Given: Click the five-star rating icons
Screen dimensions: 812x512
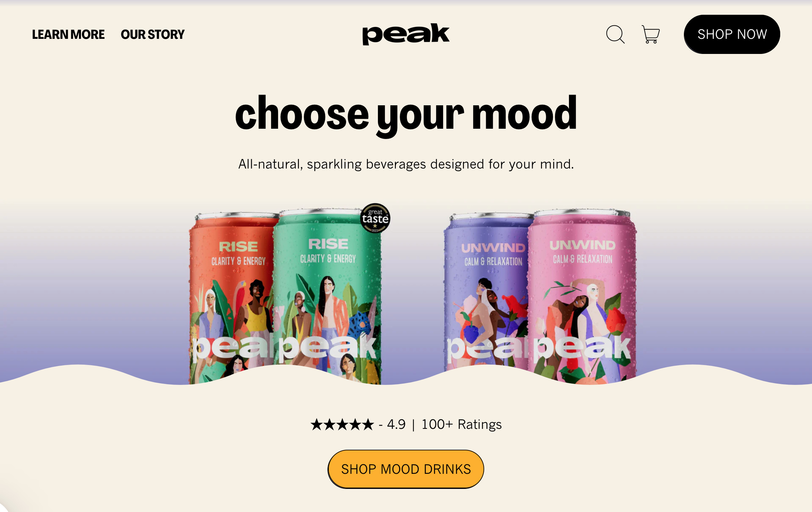Looking at the screenshot, I should coord(342,424).
